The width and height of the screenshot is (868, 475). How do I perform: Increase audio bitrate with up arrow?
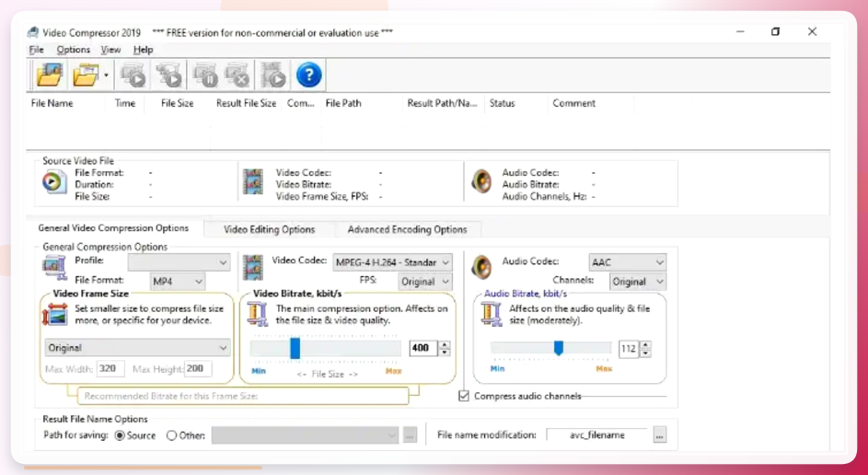coord(645,345)
